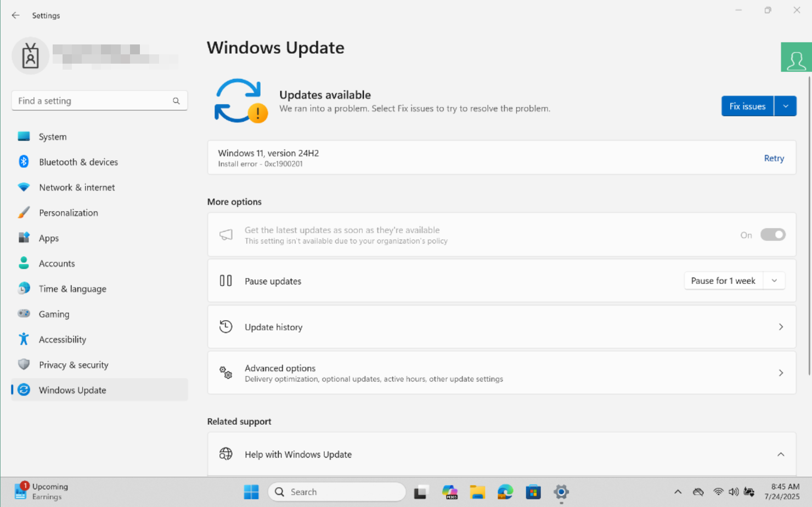
Task: Open Privacy & security shield icon
Action: [24, 364]
